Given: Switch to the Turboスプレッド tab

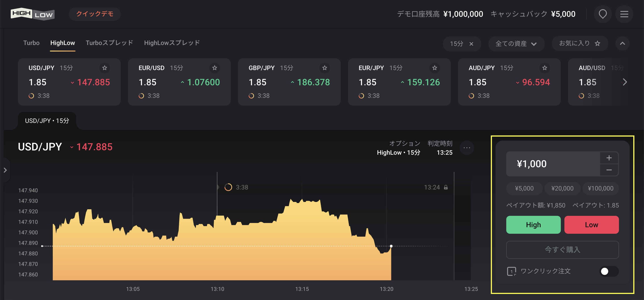Looking at the screenshot, I should (x=109, y=43).
